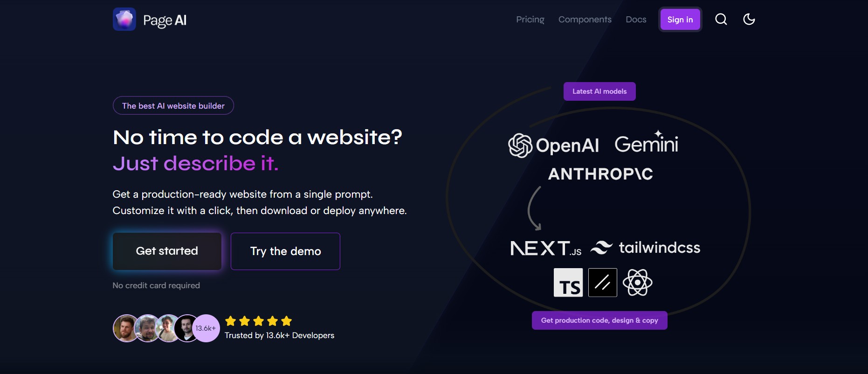The height and width of the screenshot is (374, 868).
Task: Click the five-star rating
Action: (258, 321)
